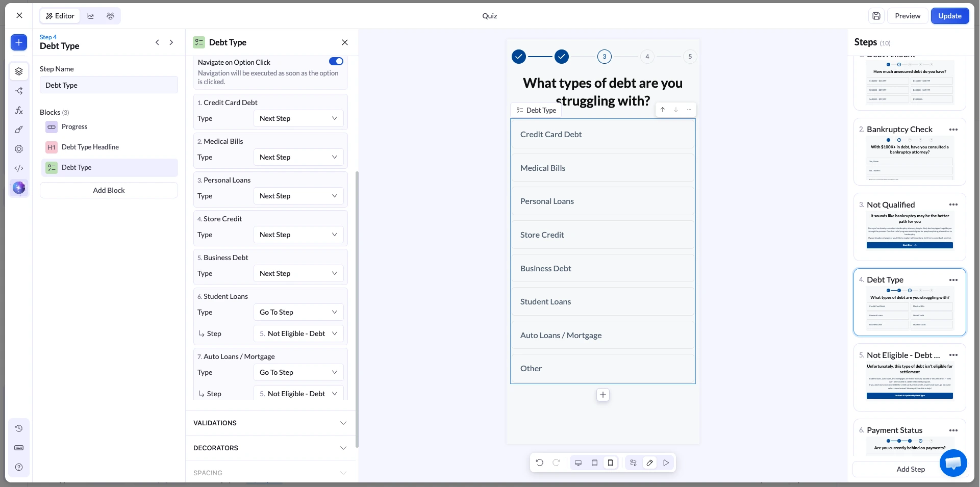This screenshot has height=487, width=980.
Task: Open the layers panel icon in sidebar
Action: [x=19, y=71]
